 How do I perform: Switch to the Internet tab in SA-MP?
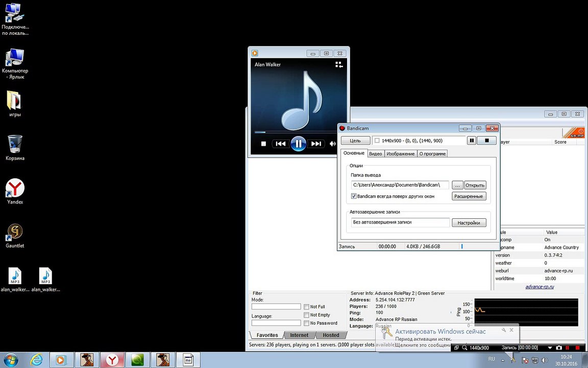click(299, 335)
